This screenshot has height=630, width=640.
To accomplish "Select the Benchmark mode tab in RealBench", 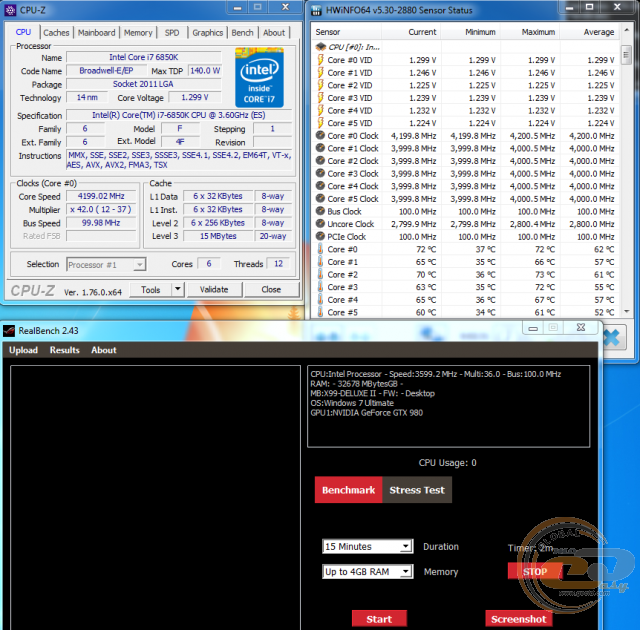I will 349,490.
